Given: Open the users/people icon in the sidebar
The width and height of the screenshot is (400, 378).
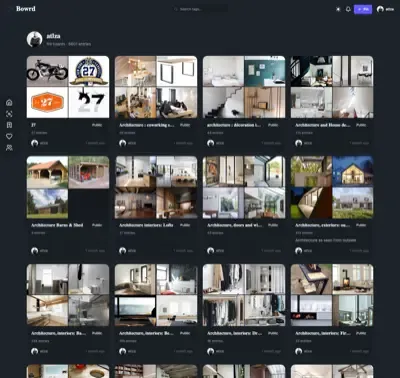Looking at the screenshot, I should coord(9,147).
